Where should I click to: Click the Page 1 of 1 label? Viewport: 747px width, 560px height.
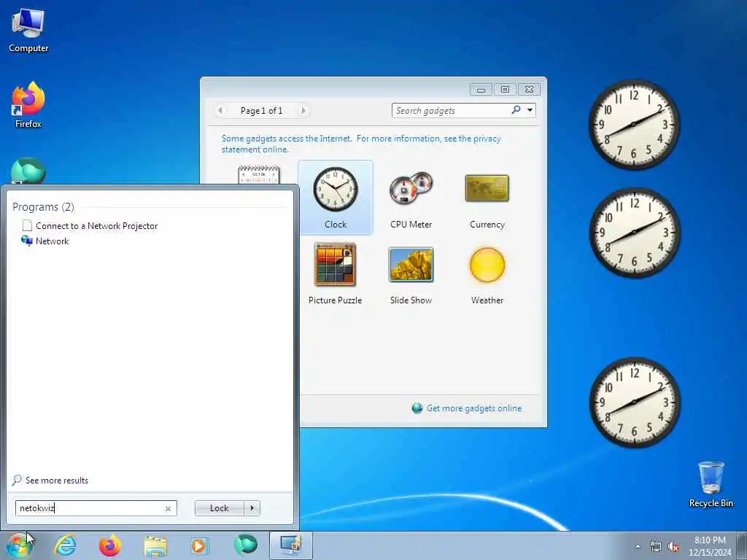click(262, 111)
